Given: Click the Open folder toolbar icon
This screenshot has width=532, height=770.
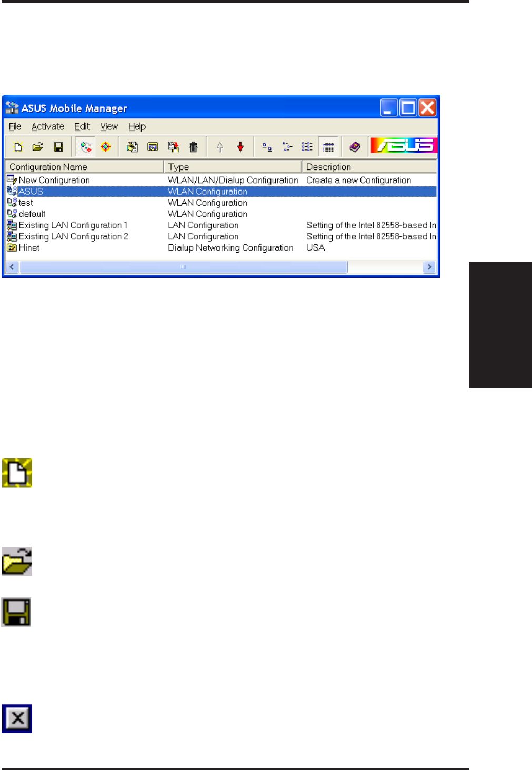Looking at the screenshot, I should pyautogui.click(x=37, y=147).
